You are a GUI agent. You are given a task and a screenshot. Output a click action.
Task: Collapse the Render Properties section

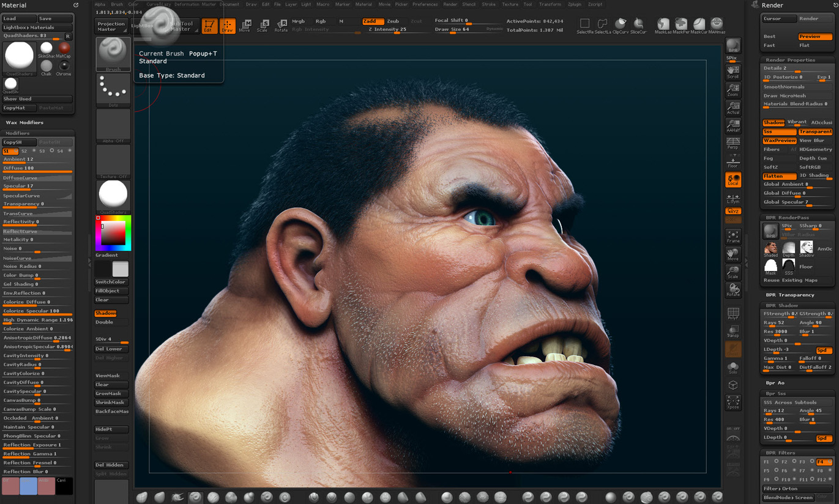[x=790, y=60]
